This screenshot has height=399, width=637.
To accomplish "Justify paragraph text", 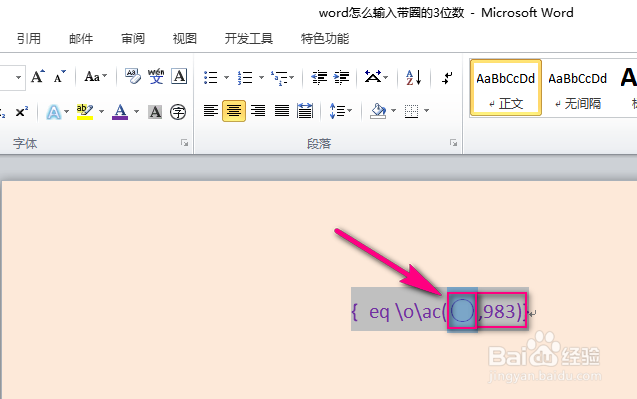I will (282, 111).
